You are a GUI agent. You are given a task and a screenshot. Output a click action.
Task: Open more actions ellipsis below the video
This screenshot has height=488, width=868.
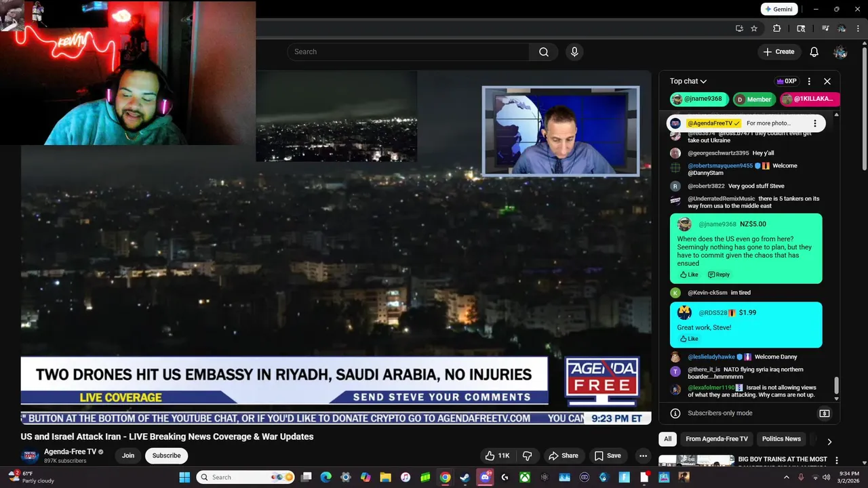[643, 455]
